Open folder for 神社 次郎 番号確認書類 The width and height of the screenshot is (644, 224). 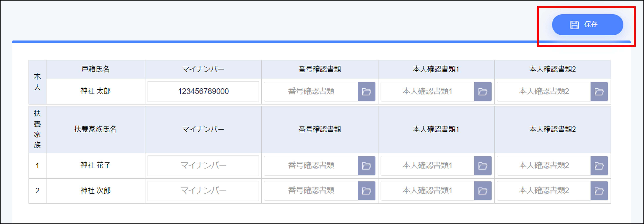366,191
